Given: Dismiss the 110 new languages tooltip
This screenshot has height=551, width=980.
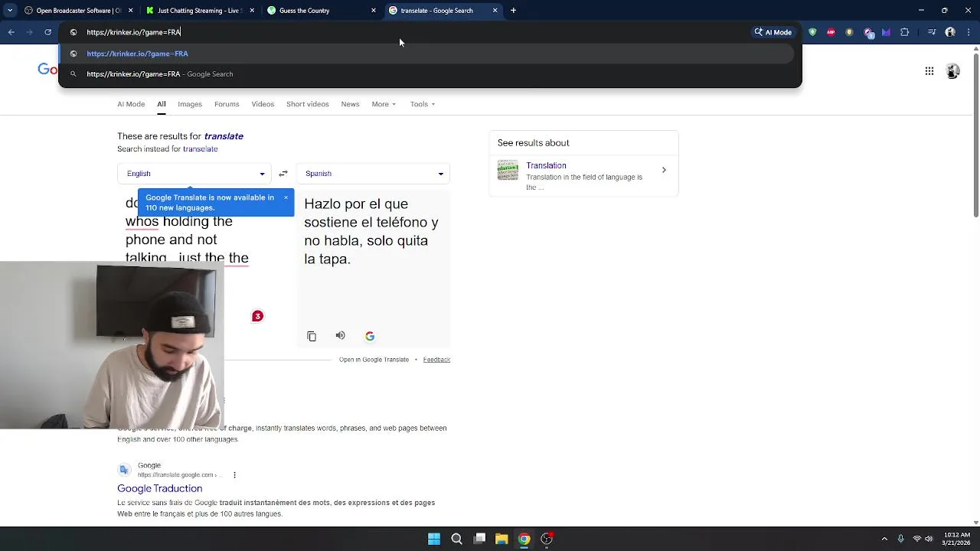Looking at the screenshot, I should click(286, 197).
